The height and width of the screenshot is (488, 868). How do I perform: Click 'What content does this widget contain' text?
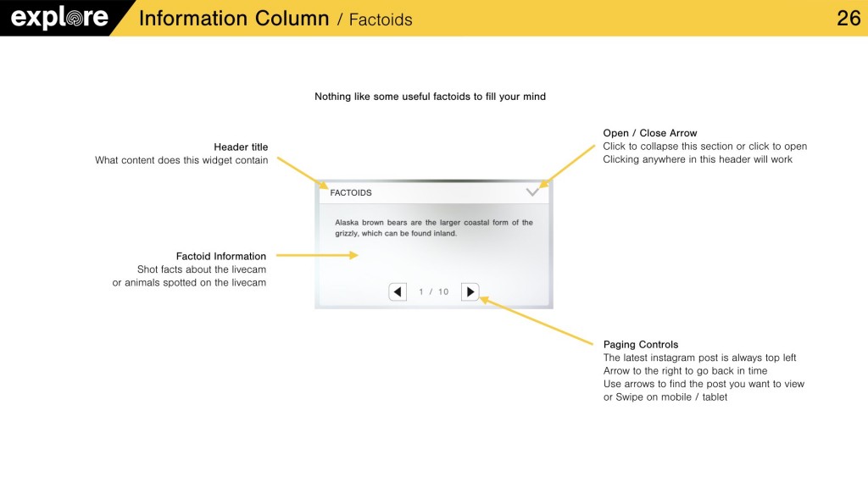[181, 160]
